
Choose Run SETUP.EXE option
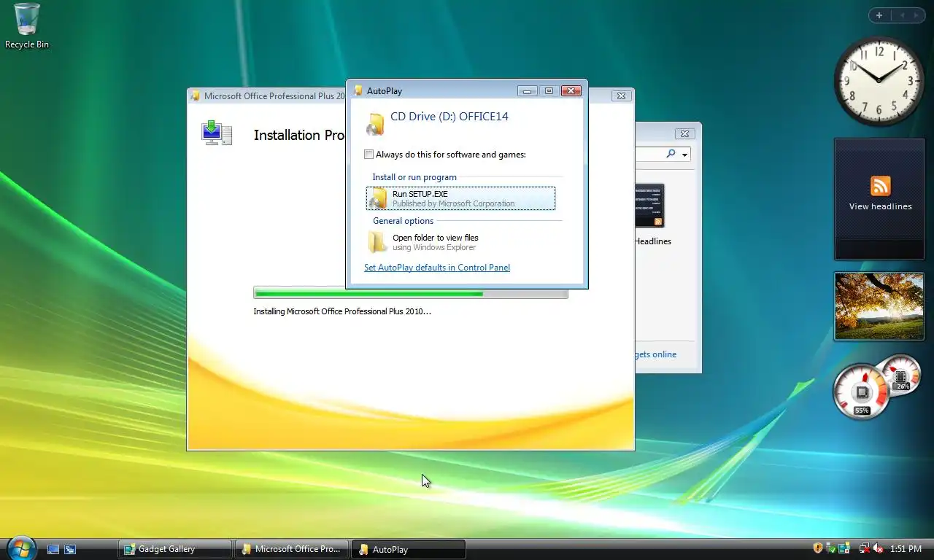460,198
